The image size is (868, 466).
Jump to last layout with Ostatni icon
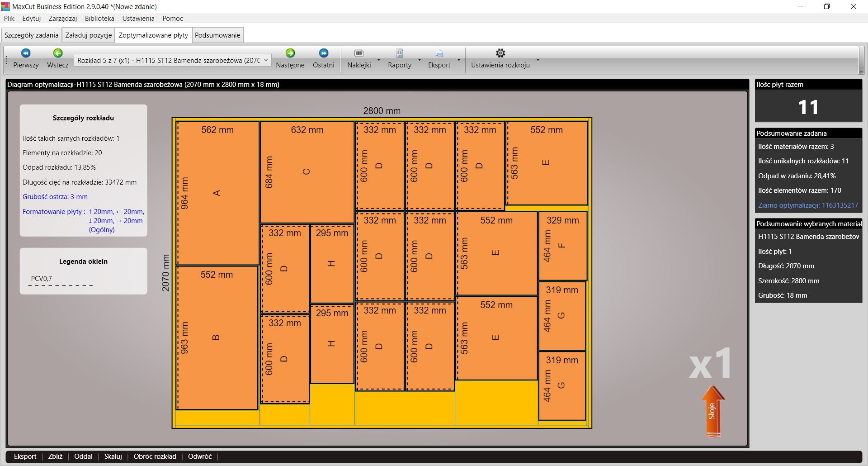[x=324, y=53]
